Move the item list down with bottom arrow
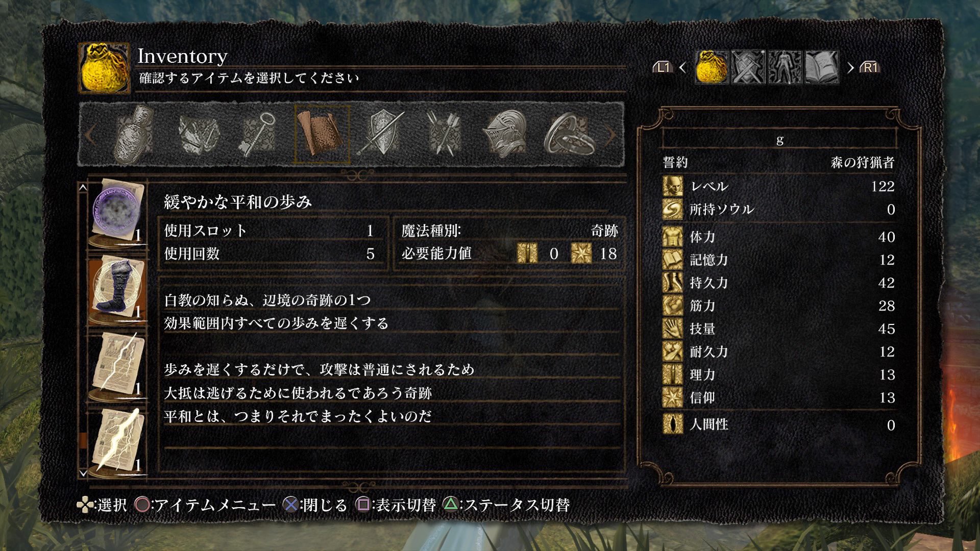 pyautogui.click(x=83, y=473)
